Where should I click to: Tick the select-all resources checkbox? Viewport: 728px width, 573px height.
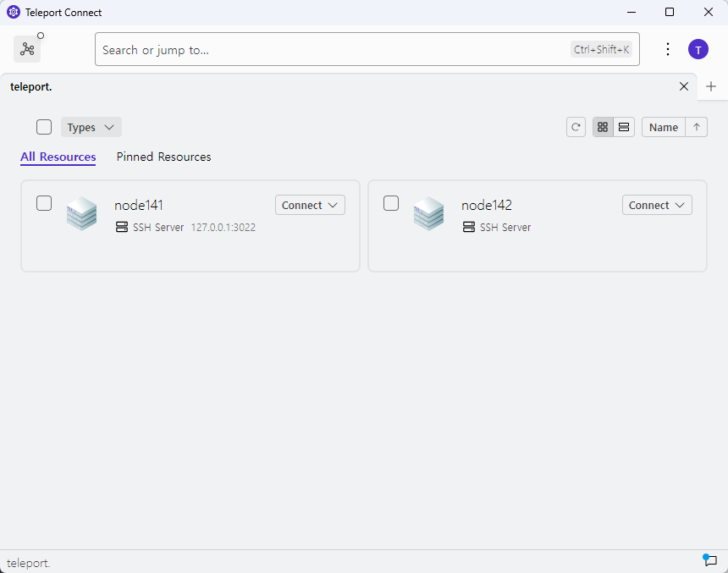tap(44, 127)
